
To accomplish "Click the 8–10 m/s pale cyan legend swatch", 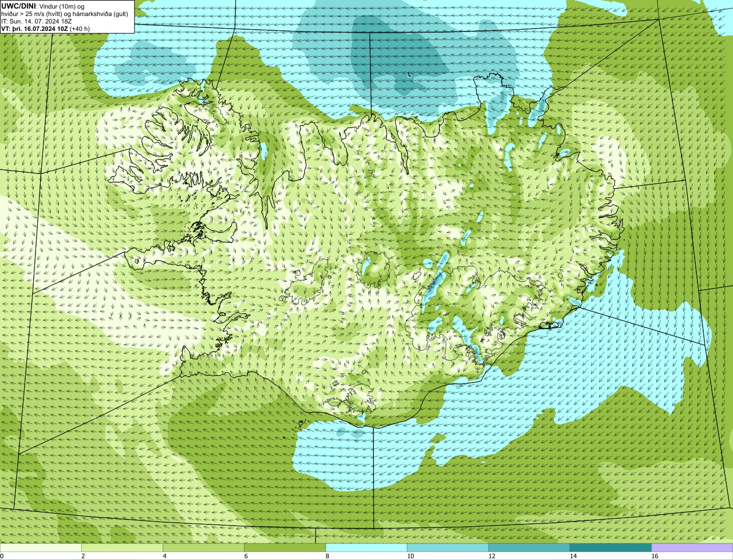I will click(x=366, y=548).
